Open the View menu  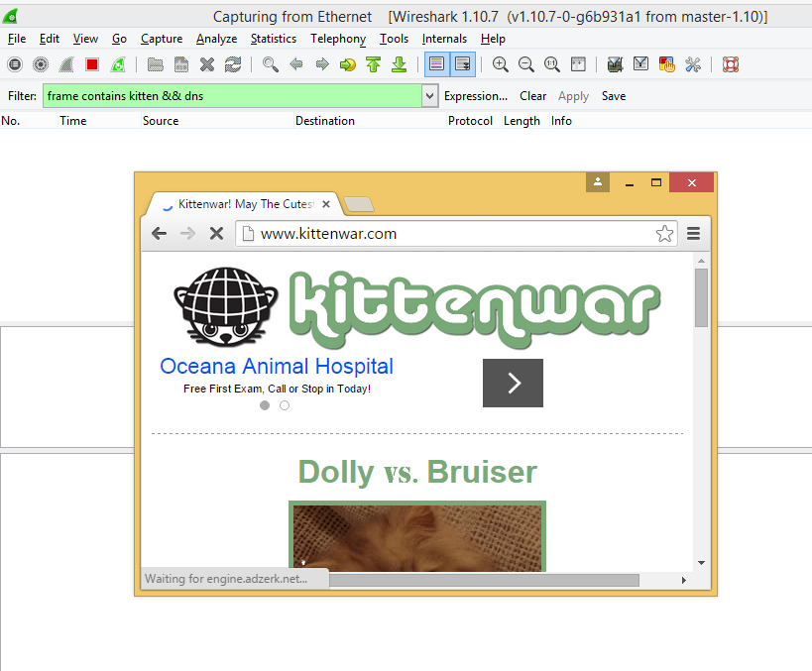(85, 39)
